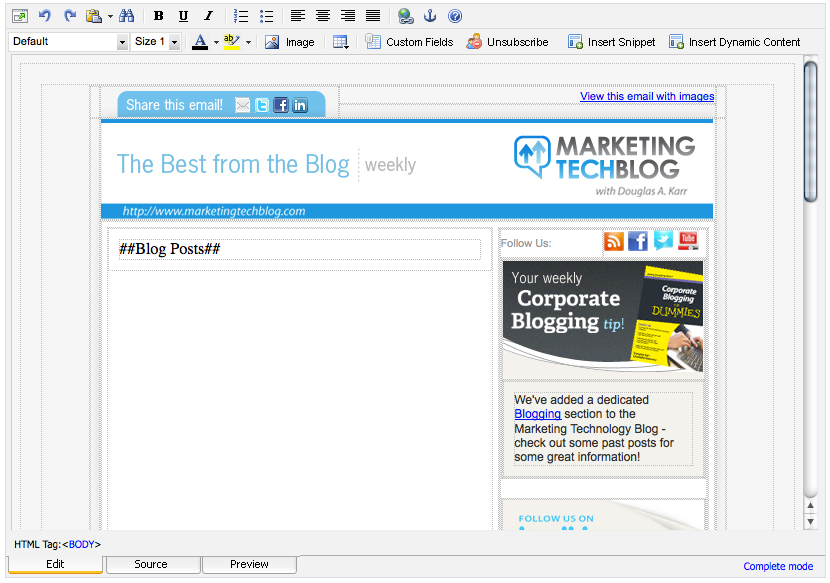Image resolution: width=830 pixels, height=583 pixels.
Task: Click Insert Dynamic Content
Action: [x=735, y=42]
